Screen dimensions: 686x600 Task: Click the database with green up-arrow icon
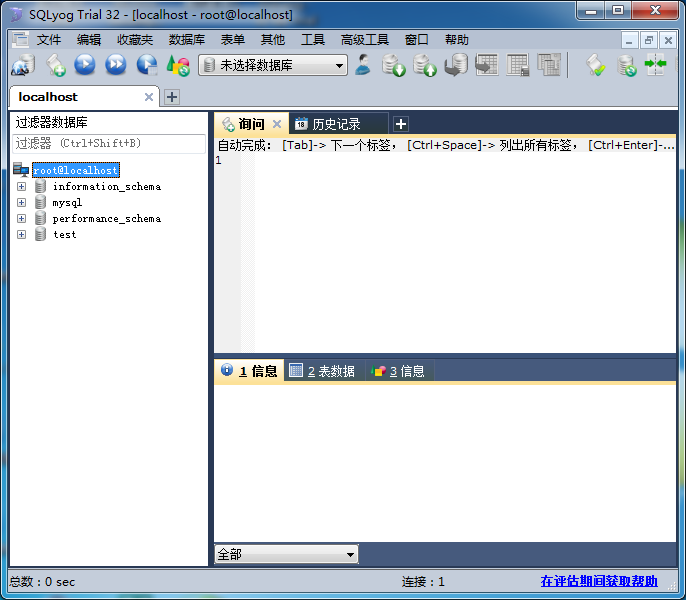coord(425,65)
